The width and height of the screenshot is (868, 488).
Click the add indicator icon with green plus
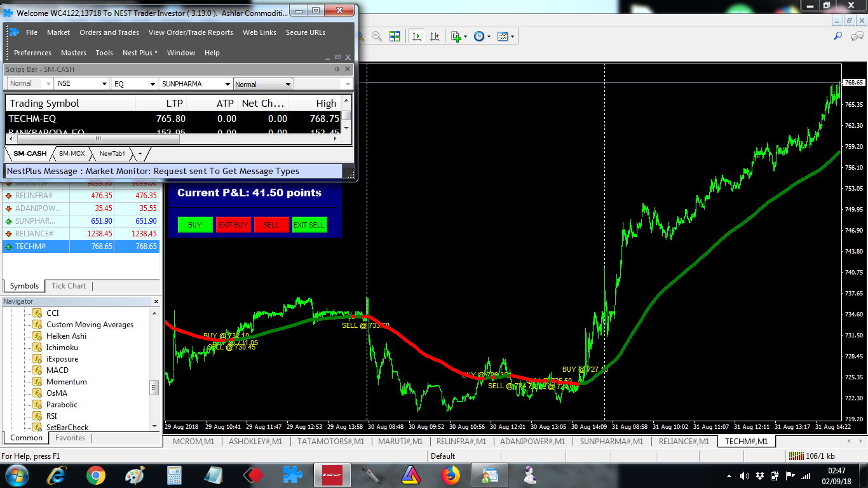pos(456,36)
